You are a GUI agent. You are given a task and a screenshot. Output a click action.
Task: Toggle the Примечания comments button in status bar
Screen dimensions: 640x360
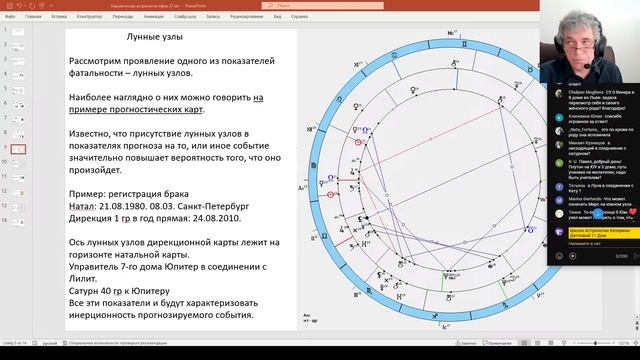click(497, 343)
